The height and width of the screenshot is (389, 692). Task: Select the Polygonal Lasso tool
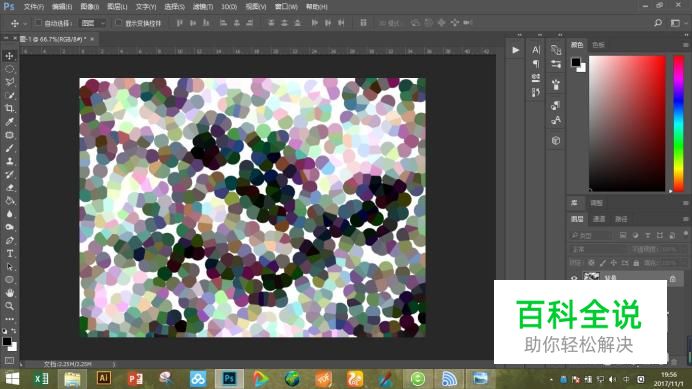click(x=9, y=82)
